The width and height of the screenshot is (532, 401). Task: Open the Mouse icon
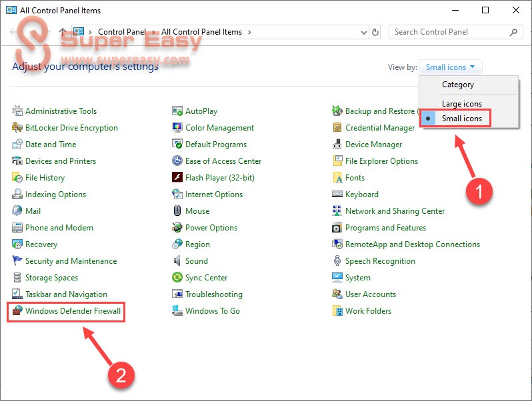coord(177,210)
